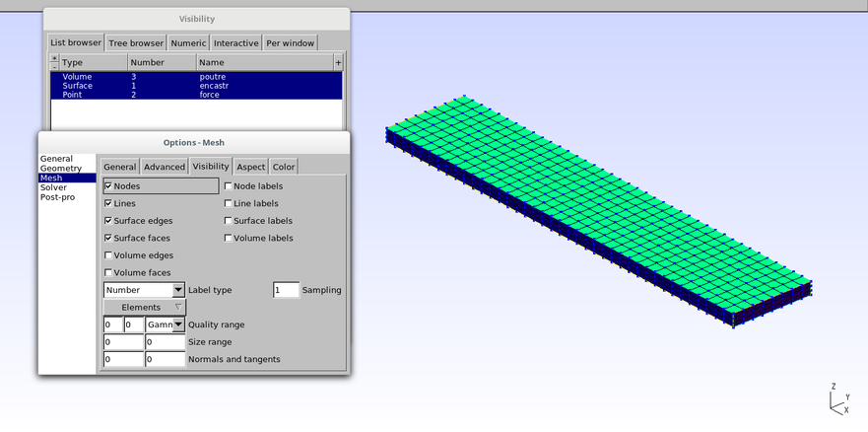
Task: Enable Volume edges visibility
Action: tap(108, 255)
